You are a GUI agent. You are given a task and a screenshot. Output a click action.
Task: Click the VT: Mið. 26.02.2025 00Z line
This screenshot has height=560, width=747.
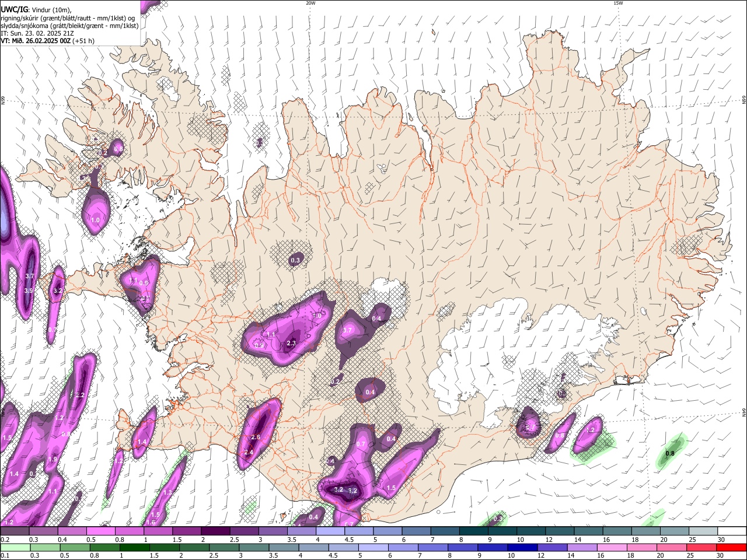pyautogui.click(x=47, y=41)
